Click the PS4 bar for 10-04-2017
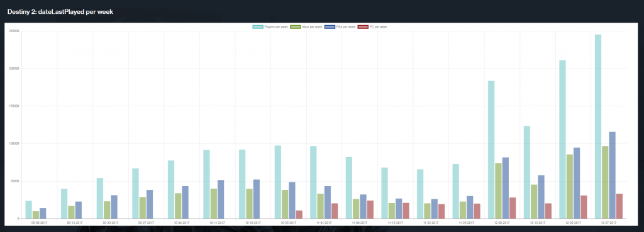This screenshot has height=232, width=644. (x=186, y=202)
